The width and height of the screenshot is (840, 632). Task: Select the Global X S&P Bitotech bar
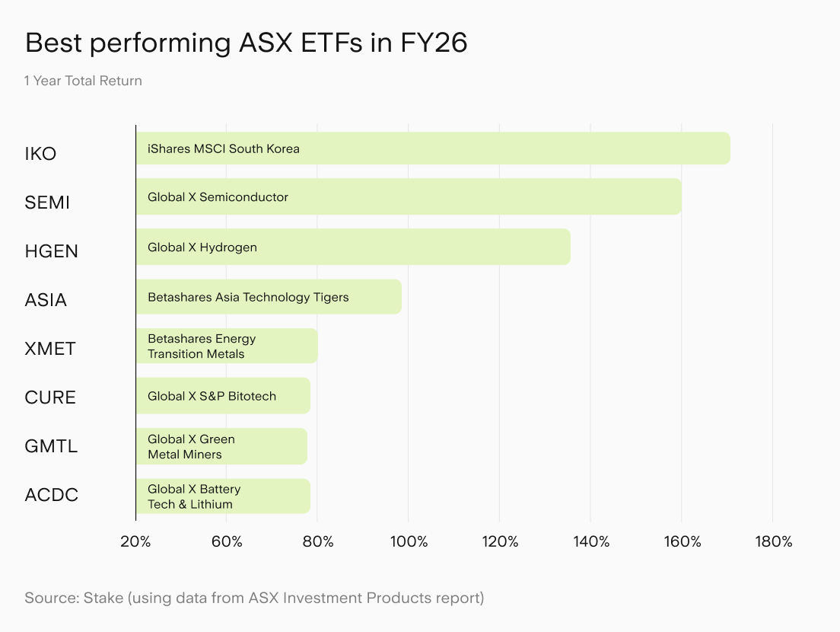[223, 396]
